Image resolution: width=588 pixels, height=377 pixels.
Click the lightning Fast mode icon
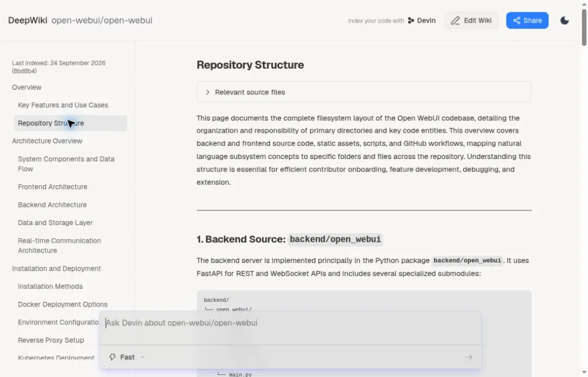[113, 357]
